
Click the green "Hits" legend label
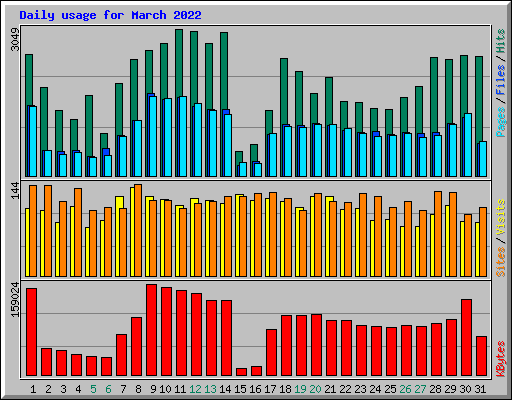501,41
